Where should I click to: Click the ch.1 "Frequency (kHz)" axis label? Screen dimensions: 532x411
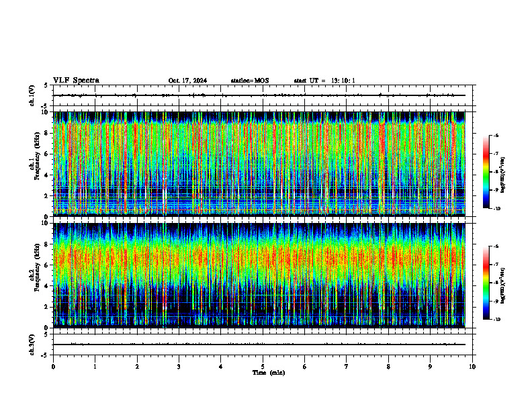pyautogui.click(x=37, y=156)
